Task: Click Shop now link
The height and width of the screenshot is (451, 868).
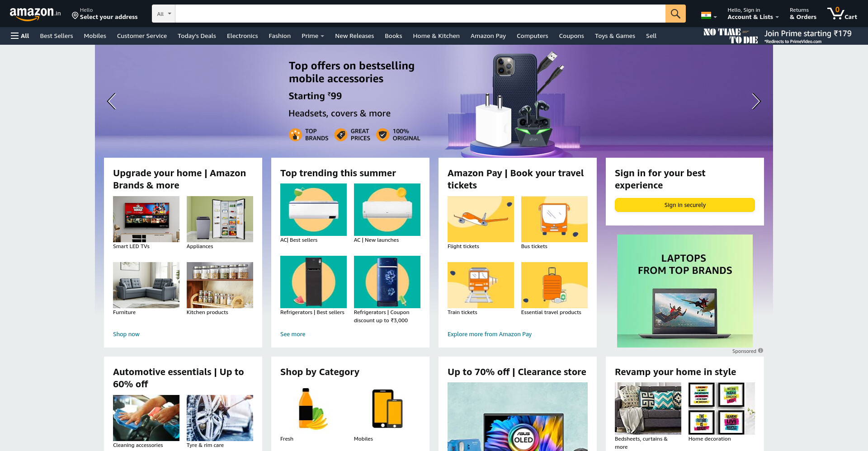Action: tap(126, 334)
